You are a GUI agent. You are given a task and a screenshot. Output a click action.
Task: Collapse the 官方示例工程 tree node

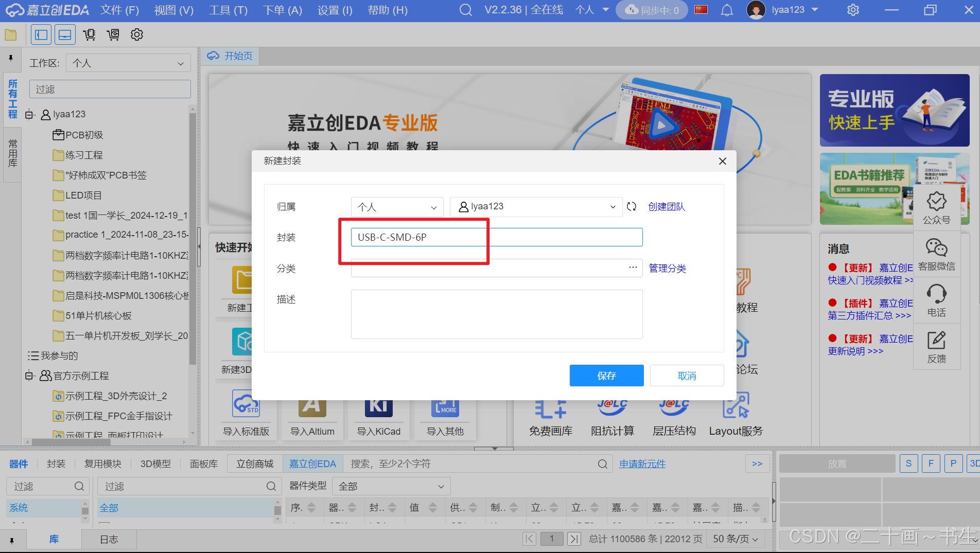pos(29,376)
